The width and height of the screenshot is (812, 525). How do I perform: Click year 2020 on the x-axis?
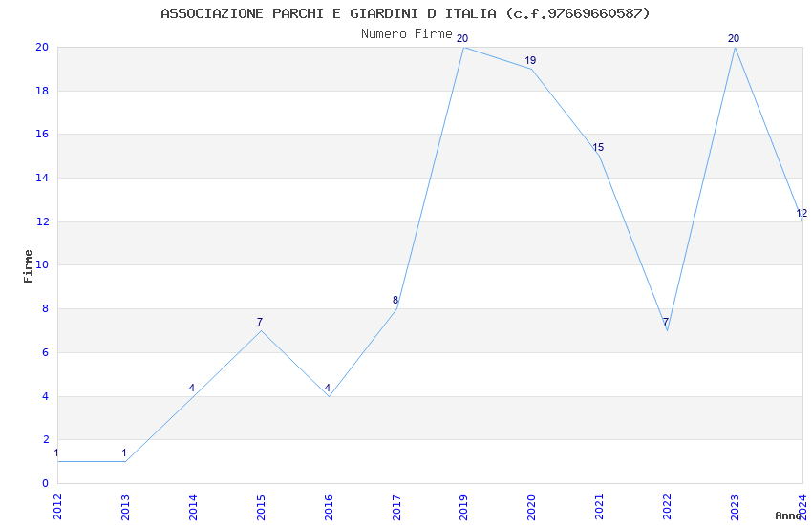pyautogui.click(x=531, y=507)
